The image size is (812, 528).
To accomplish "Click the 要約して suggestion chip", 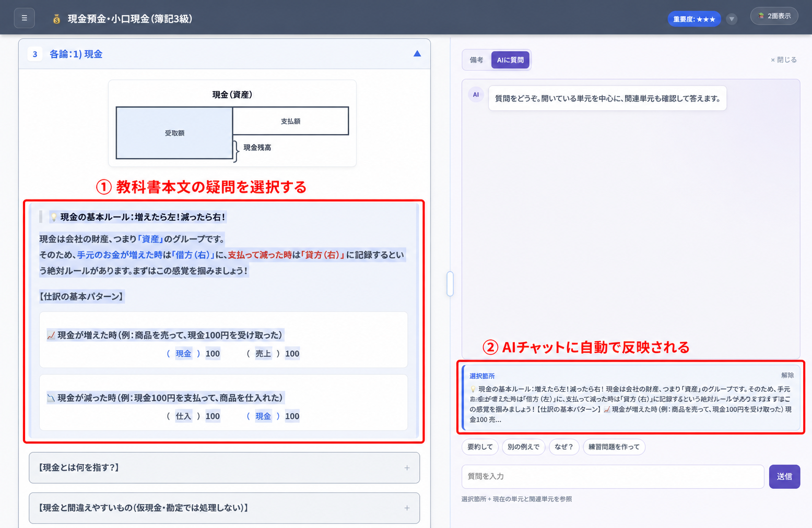I will (480, 447).
